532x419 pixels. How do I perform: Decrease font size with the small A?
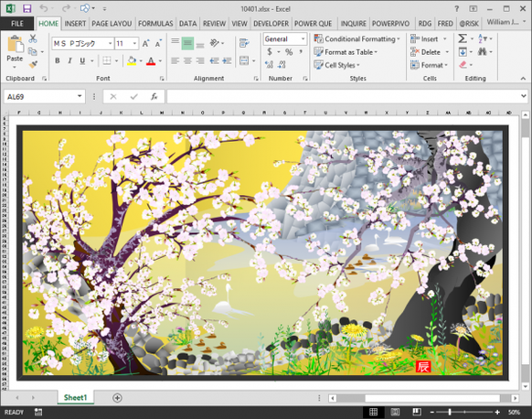click(158, 44)
